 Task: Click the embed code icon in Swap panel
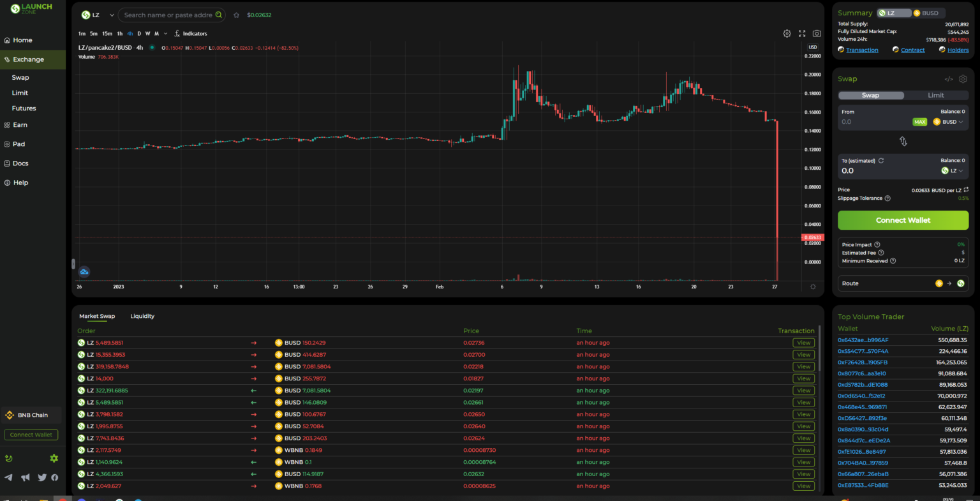(949, 79)
